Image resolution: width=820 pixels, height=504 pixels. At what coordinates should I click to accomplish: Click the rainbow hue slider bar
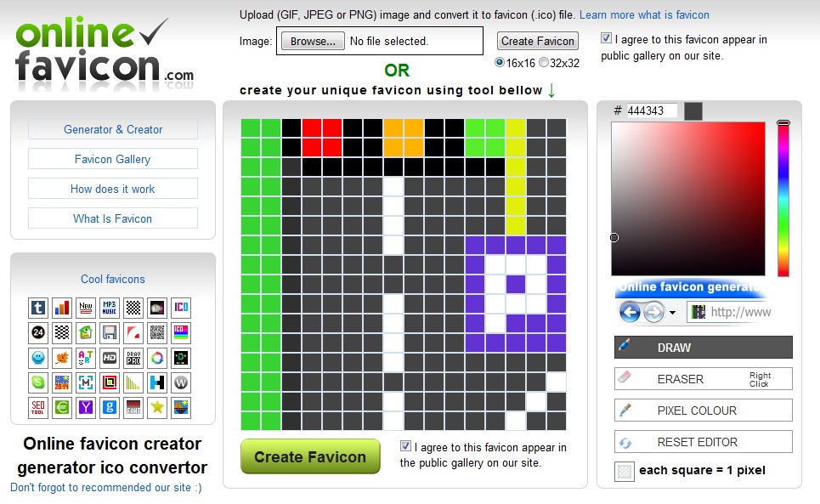783,199
